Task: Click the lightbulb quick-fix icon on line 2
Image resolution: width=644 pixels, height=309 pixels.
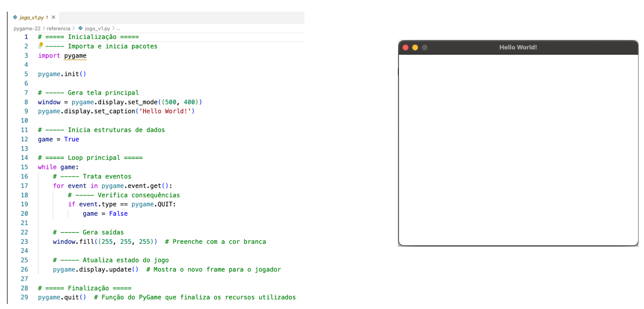Action: [41, 45]
